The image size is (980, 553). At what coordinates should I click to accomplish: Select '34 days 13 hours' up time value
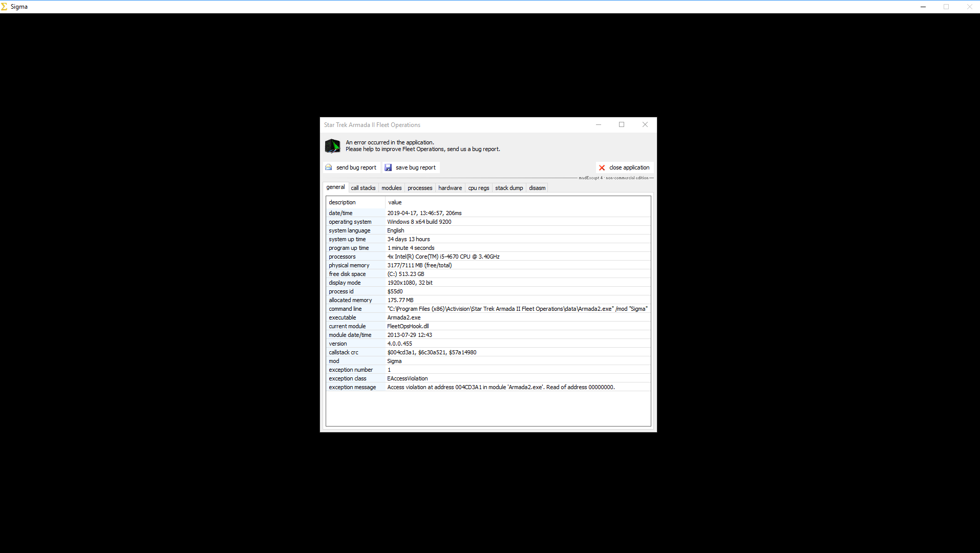tap(409, 239)
